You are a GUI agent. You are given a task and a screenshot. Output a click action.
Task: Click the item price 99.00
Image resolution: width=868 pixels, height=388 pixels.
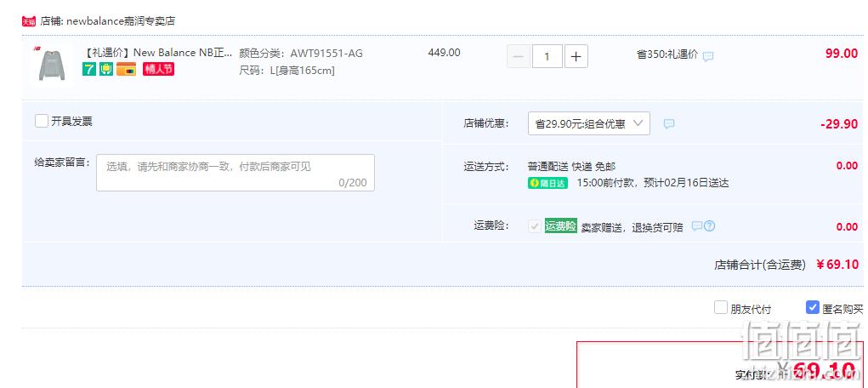click(842, 54)
